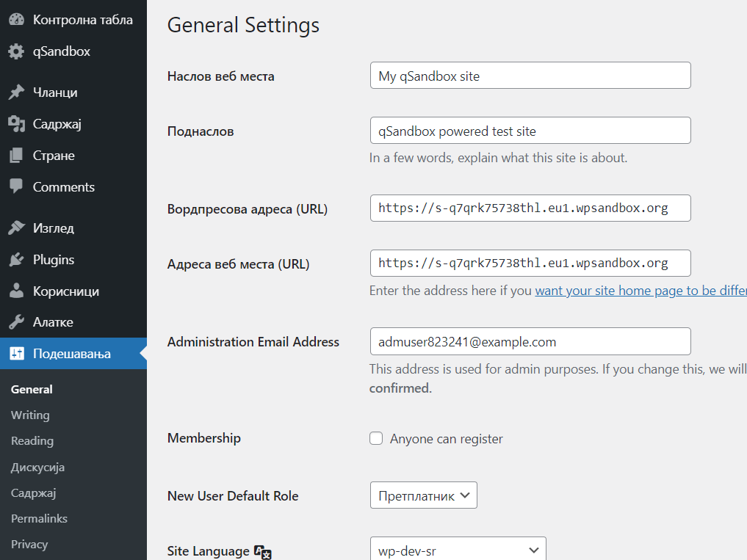Click the Вордпресова адреса (URL) label
This screenshot has width=747, height=560.
248,209
